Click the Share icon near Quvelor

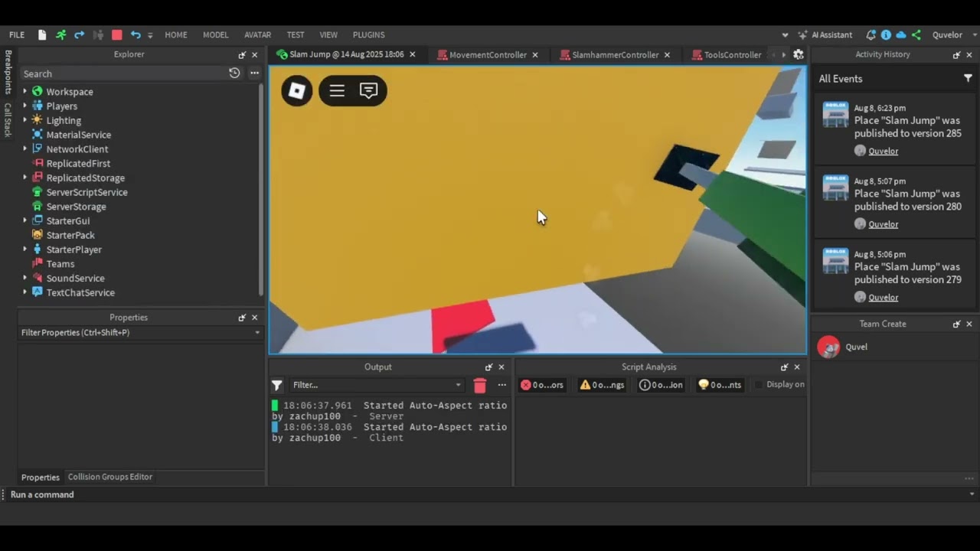point(916,34)
